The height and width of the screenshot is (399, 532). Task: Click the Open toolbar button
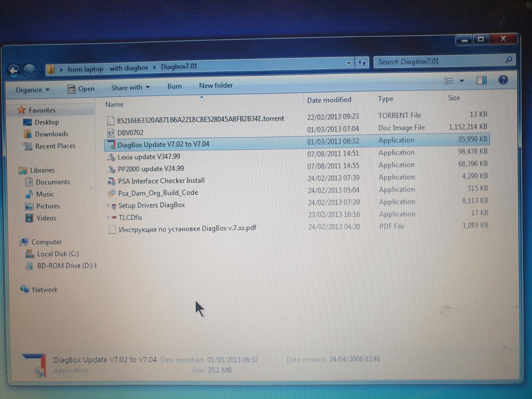[81, 89]
